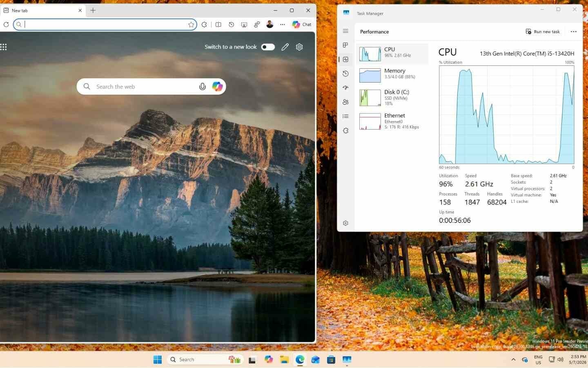Click the 96% utilization value

coord(446,184)
